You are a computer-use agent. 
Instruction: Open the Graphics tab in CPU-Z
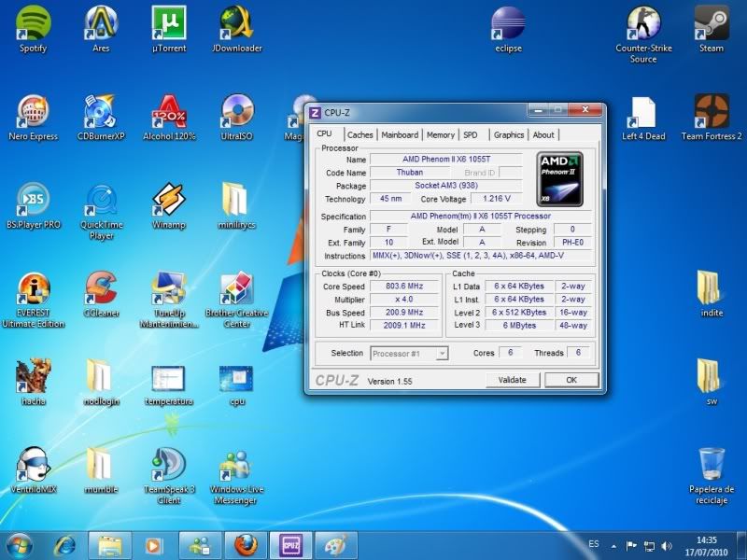(509, 134)
